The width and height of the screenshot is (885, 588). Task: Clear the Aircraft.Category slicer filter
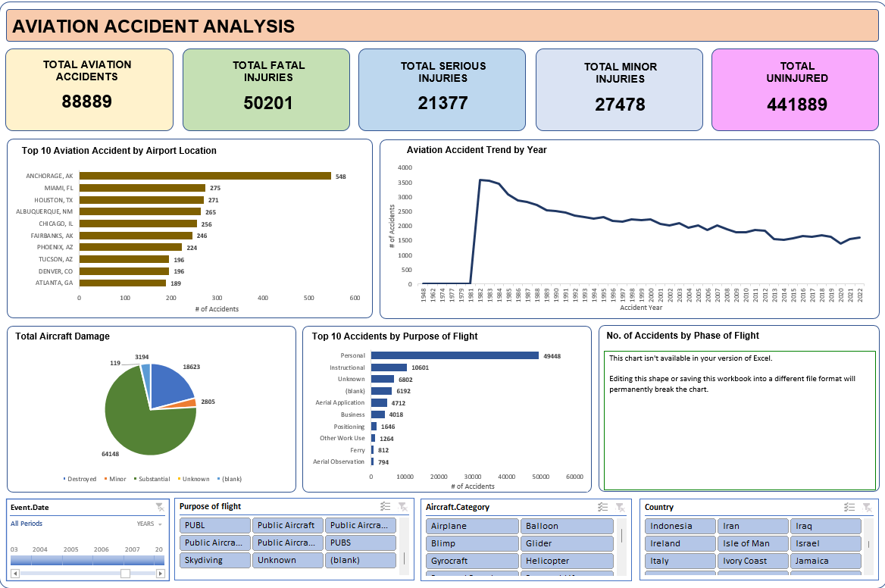click(621, 507)
